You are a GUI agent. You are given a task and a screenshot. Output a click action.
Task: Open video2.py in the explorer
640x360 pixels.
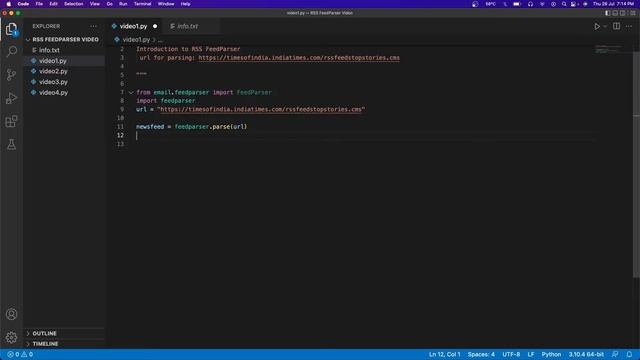(53, 71)
